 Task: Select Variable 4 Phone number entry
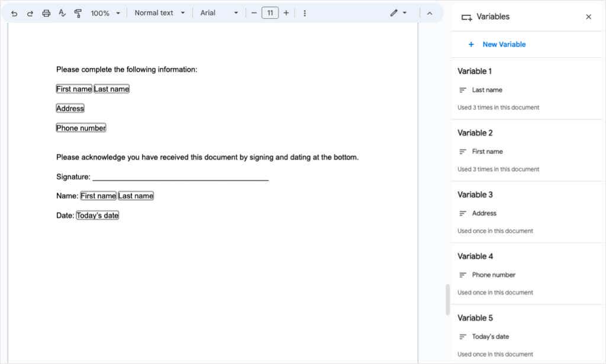pyautogui.click(x=526, y=275)
